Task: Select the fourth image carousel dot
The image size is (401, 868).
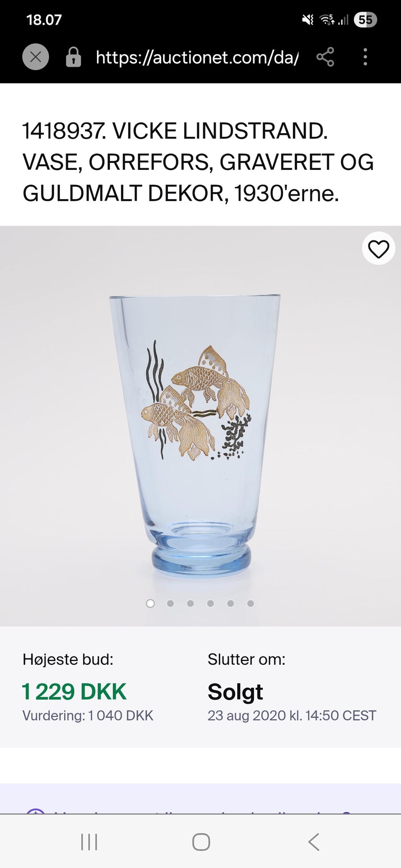Action: 211,603
